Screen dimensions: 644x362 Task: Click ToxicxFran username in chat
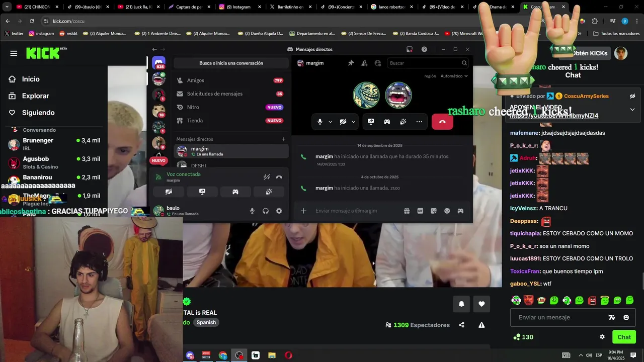click(525, 271)
